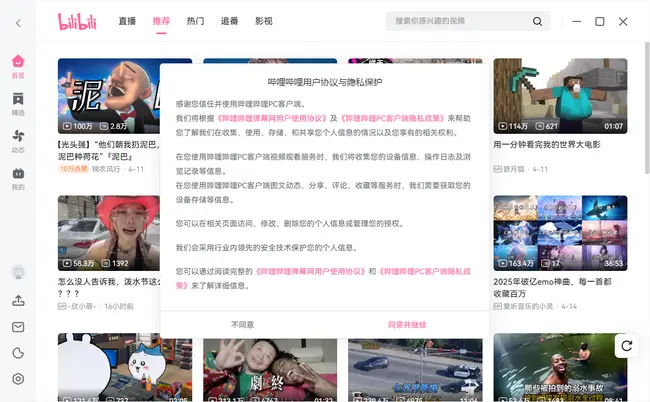The height and width of the screenshot is (402, 650).
Task: Go to the 追番 tab
Action: tap(229, 21)
